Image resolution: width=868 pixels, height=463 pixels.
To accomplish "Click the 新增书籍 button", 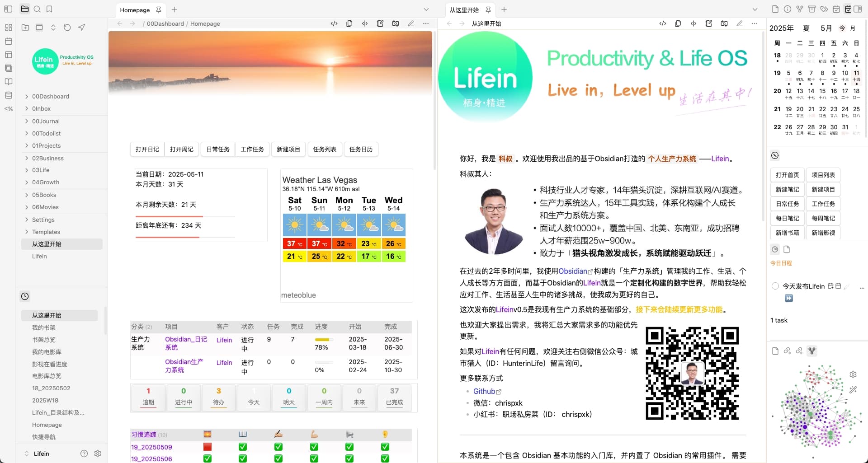I will click(788, 233).
